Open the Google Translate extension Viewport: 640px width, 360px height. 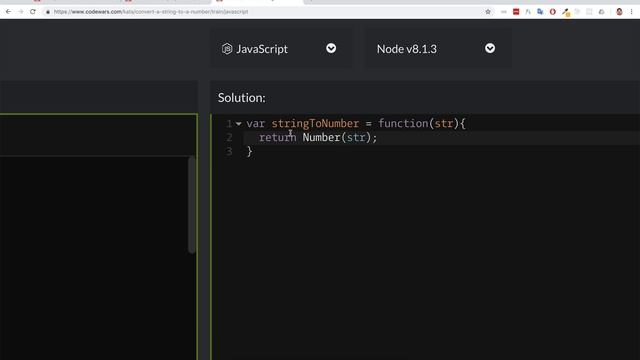(x=540, y=12)
